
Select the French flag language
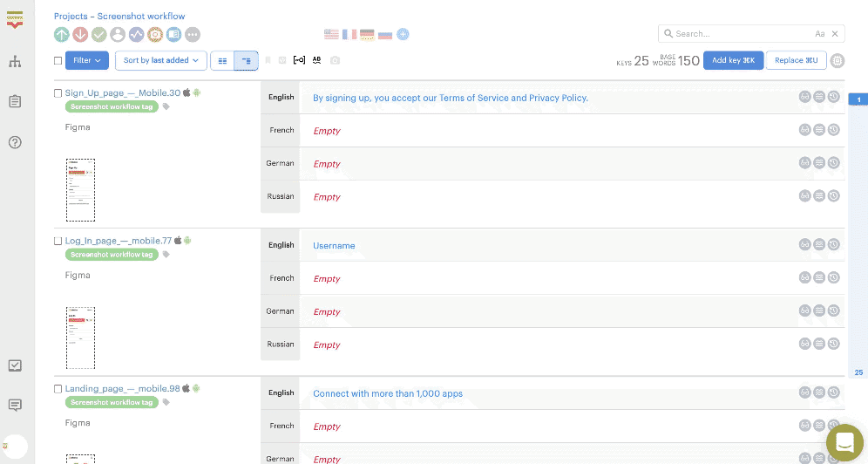[349, 34]
